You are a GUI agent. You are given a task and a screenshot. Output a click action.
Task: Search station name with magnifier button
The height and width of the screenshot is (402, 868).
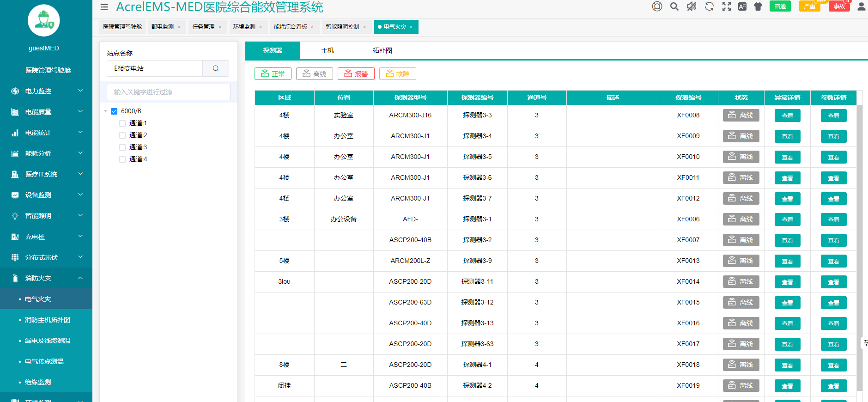point(216,68)
